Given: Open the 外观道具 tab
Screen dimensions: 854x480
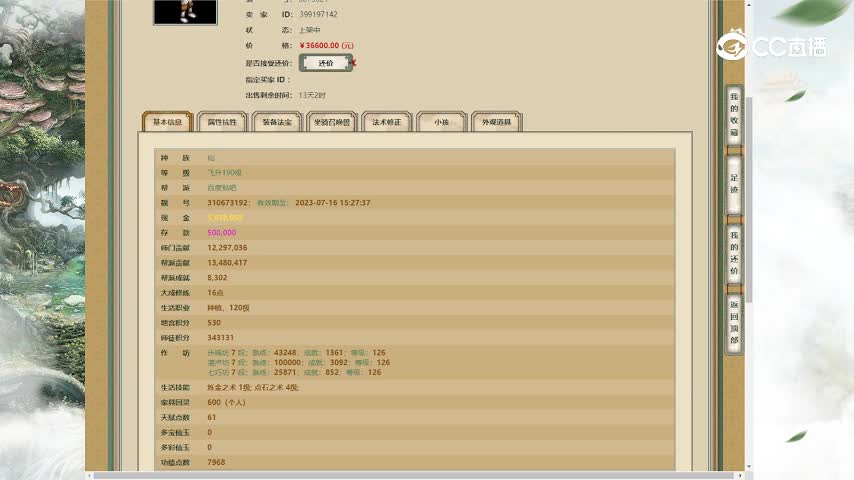Looking at the screenshot, I should (x=496, y=122).
